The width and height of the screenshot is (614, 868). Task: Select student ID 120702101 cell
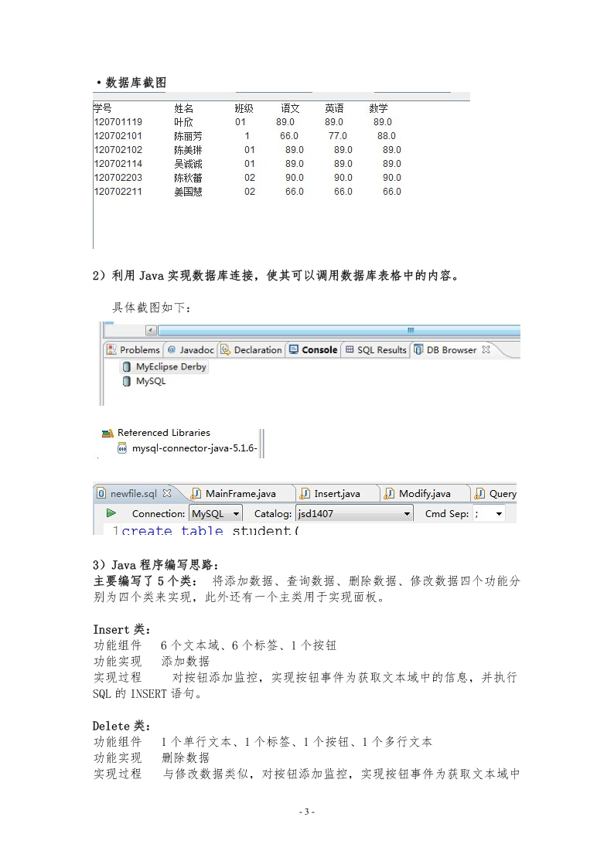[x=118, y=136]
